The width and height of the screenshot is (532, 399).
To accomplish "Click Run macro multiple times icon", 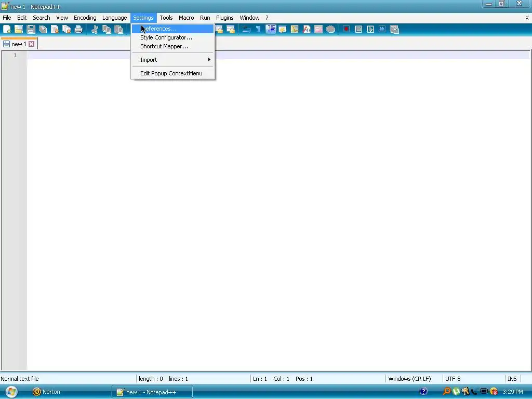I will (x=382, y=30).
